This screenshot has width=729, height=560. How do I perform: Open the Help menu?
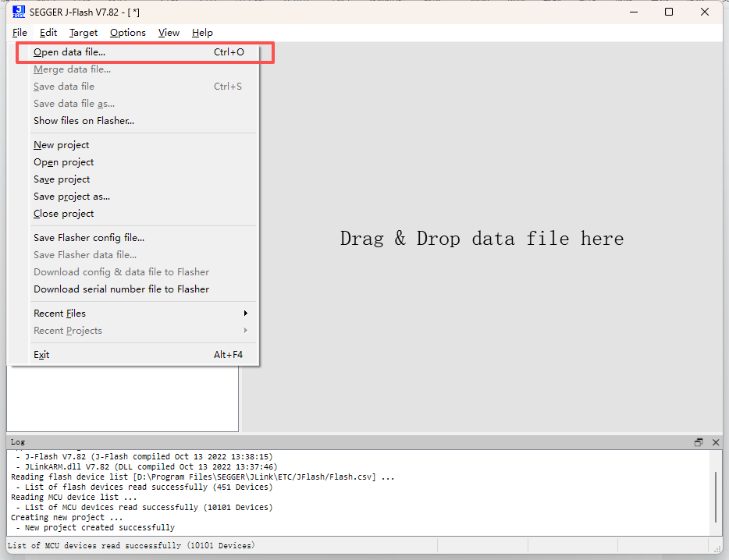[202, 33]
